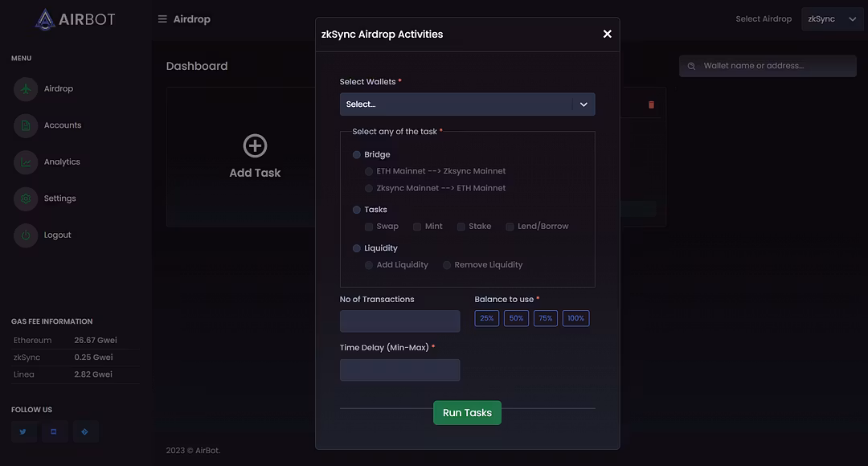Choose ETH Mainnet --> Zksync Mainnet bridge
Image resolution: width=868 pixels, height=466 pixels.
[x=369, y=172]
